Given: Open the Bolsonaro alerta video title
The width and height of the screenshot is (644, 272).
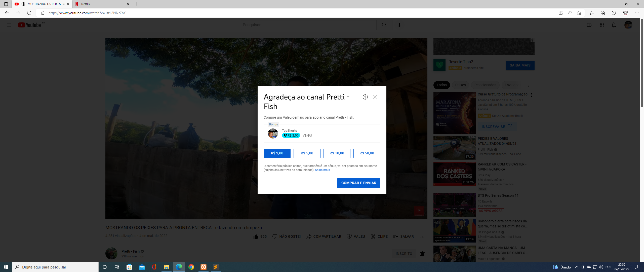Looking at the screenshot, I should click(x=502, y=224).
